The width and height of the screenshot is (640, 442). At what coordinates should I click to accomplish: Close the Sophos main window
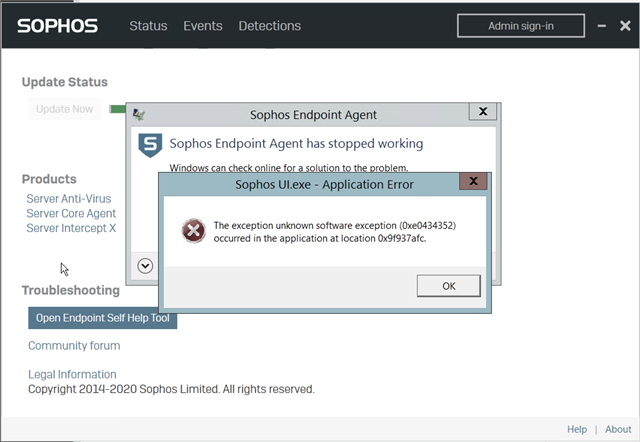[x=625, y=26]
